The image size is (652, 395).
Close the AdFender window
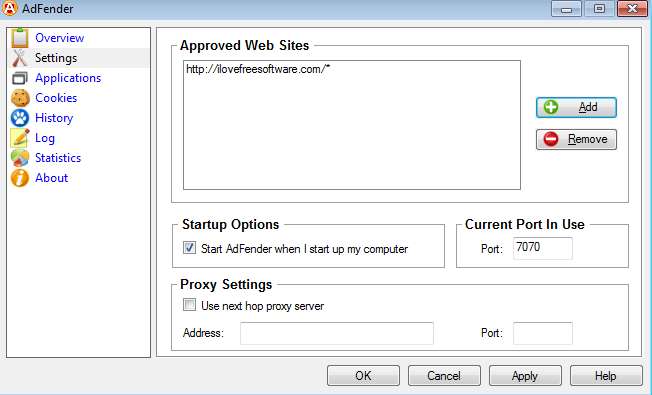tap(632, 9)
